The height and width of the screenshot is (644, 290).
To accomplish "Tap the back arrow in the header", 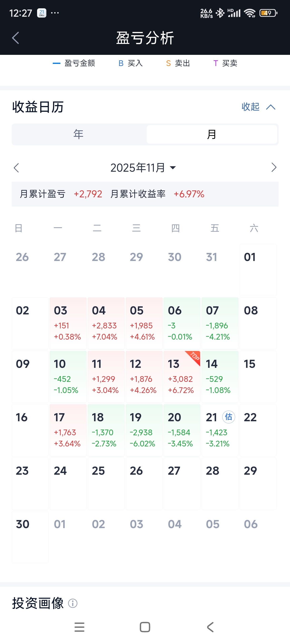I will pyautogui.click(x=15, y=38).
